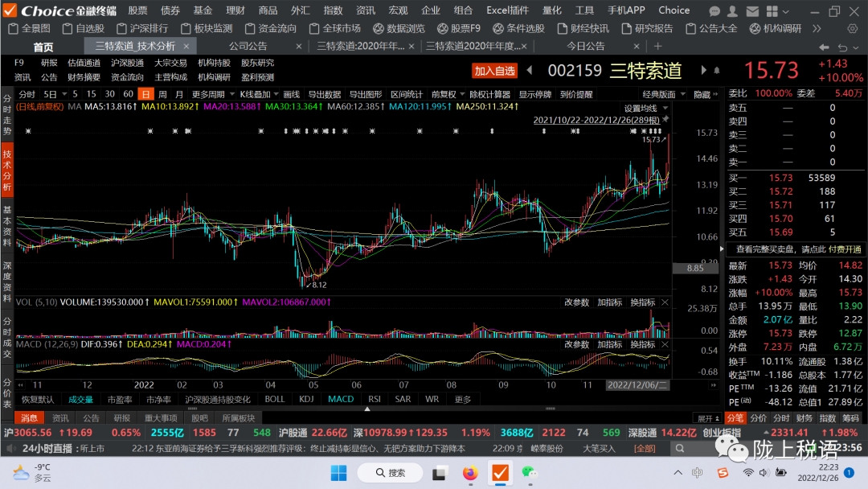Click the price alert bell icon
This screenshot has height=489, width=868.
717,70
